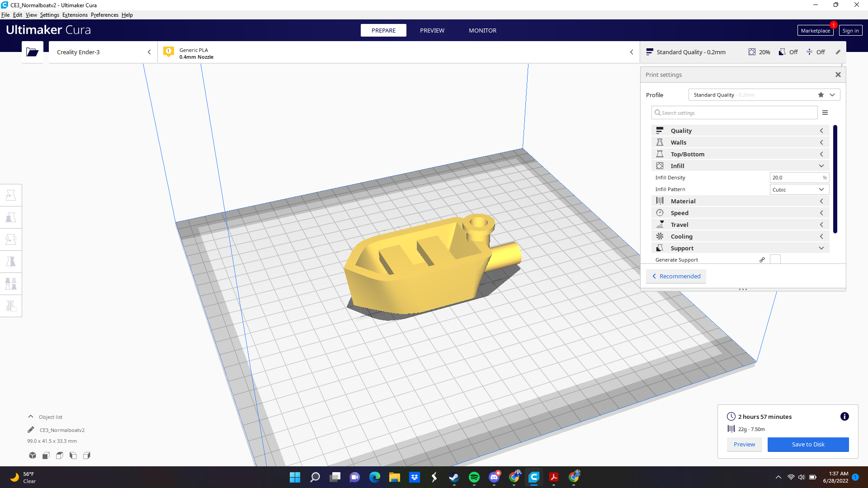868x488 pixels.
Task: Open file using the folder icon
Action: point(32,52)
